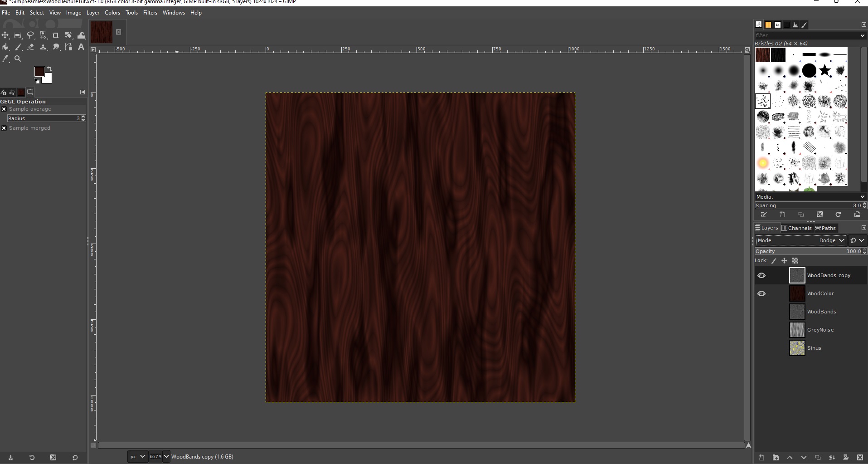Activate the Paintbrush tool

18,47
